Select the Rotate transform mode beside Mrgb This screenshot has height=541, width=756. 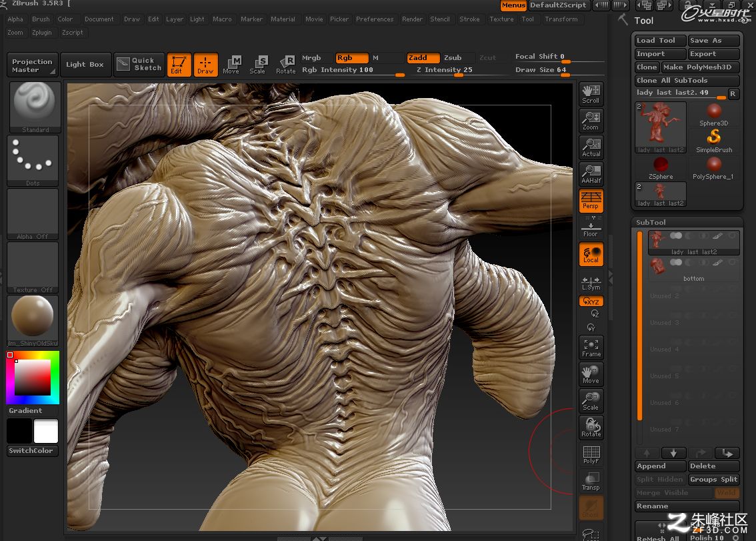click(285, 65)
